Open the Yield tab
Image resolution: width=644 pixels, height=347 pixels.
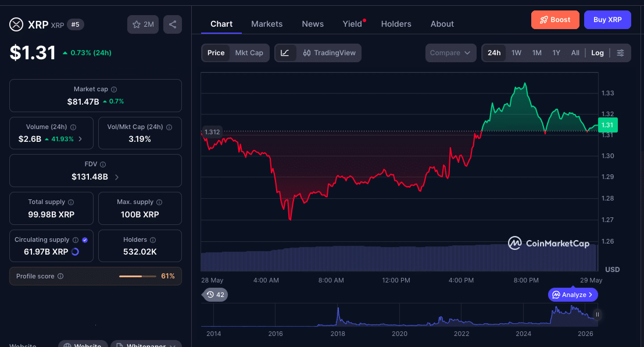pyautogui.click(x=352, y=24)
